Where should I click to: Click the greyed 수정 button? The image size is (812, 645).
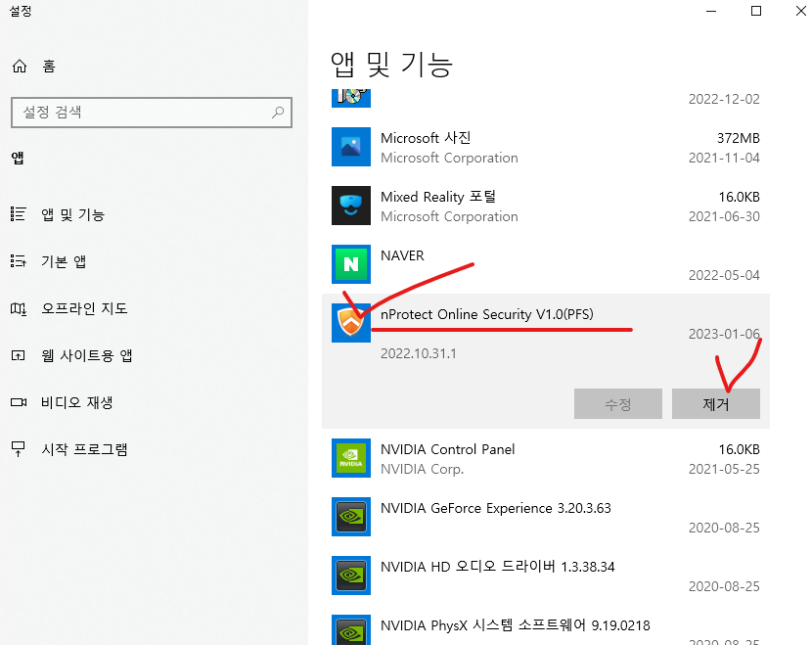(617, 403)
